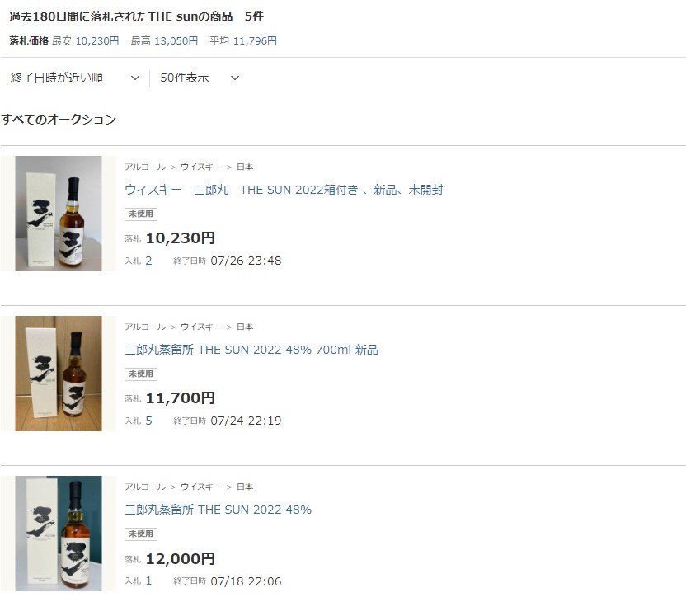Click the highest price 13,050円 in the summary

(x=176, y=40)
